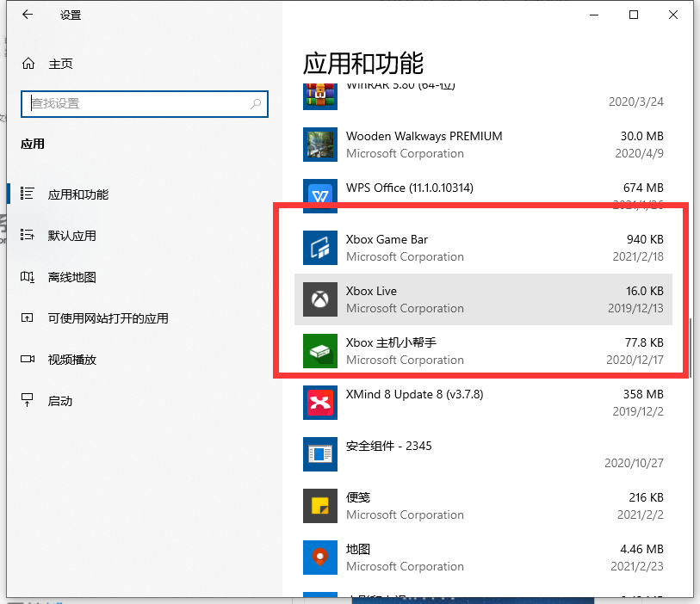Viewport: 700px width, 604px height.
Task: Open 可使用网站打开的应用 page
Action: (108, 318)
